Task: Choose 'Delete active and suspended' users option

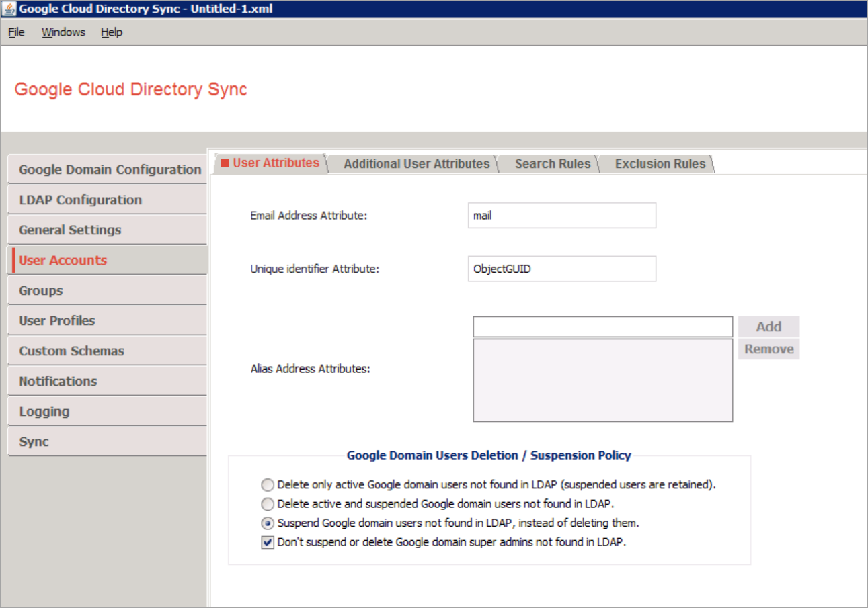Action: tap(268, 504)
